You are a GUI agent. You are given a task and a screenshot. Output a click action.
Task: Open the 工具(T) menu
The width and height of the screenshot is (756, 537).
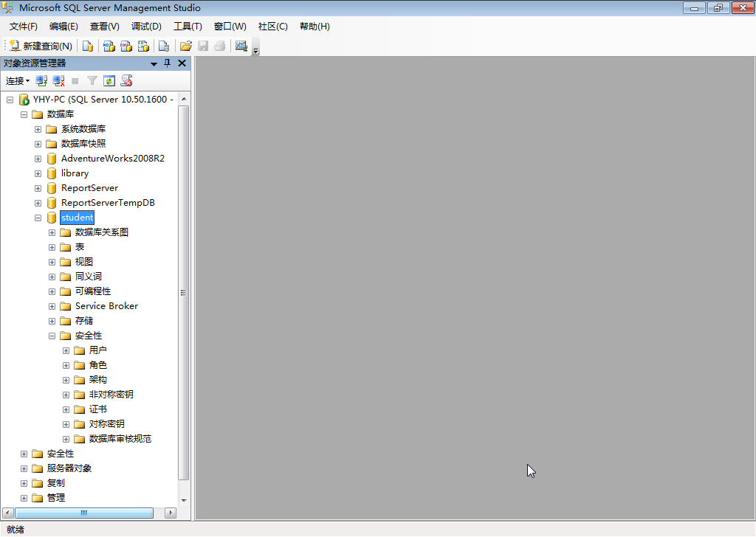tap(188, 27)
